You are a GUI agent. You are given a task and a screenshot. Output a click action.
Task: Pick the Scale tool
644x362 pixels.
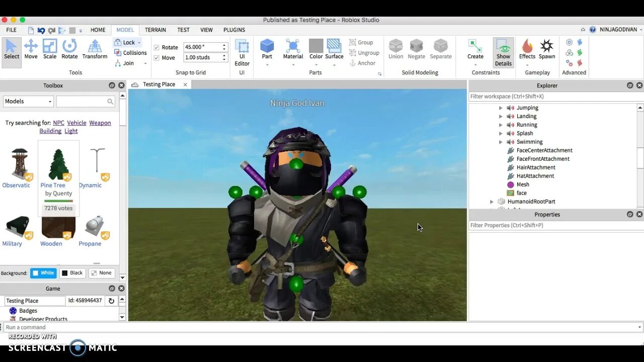[50, 50]
